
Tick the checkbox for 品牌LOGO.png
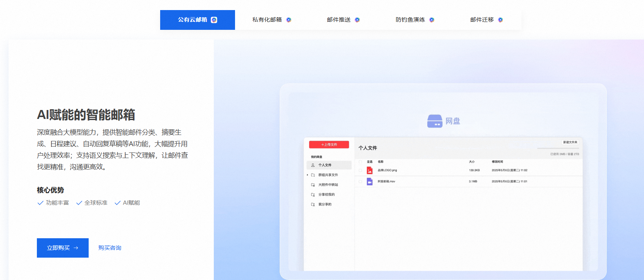360,170
